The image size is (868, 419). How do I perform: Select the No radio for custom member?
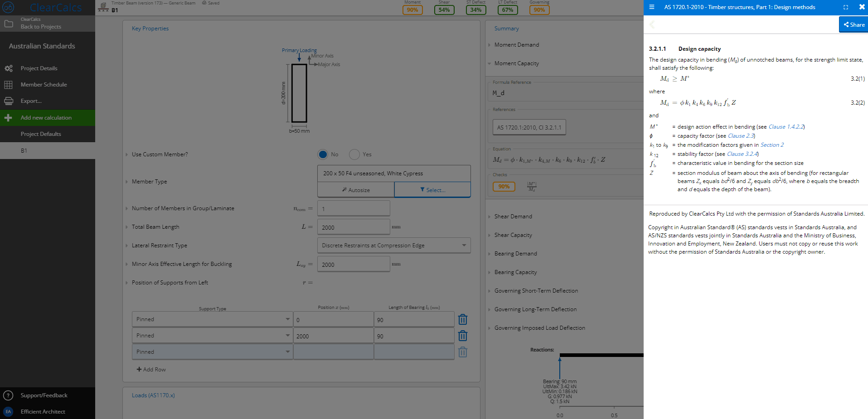tap(323, 154)
